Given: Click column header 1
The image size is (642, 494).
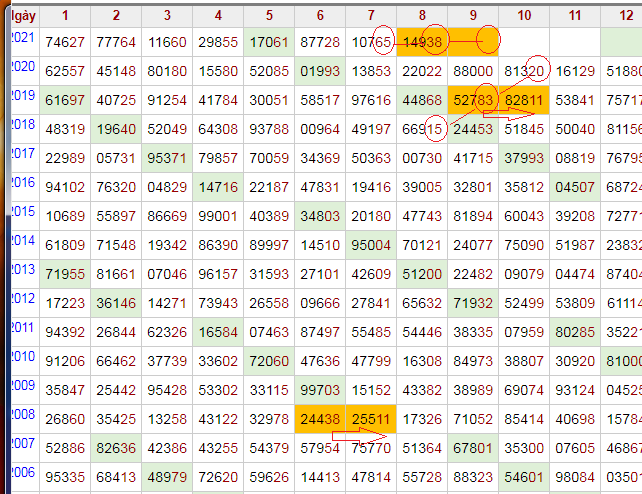Looking at the screenshot, I should (65, 15).
